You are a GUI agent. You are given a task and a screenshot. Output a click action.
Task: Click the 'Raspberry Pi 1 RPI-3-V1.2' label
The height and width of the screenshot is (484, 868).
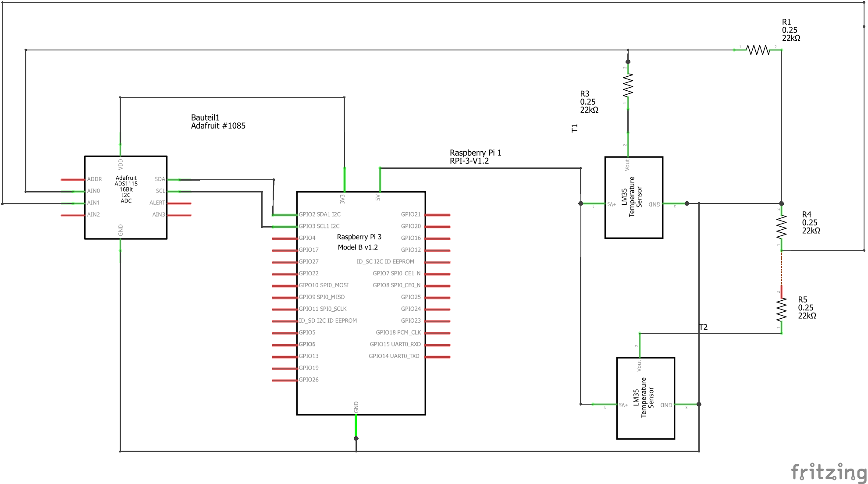pos(475,157)
